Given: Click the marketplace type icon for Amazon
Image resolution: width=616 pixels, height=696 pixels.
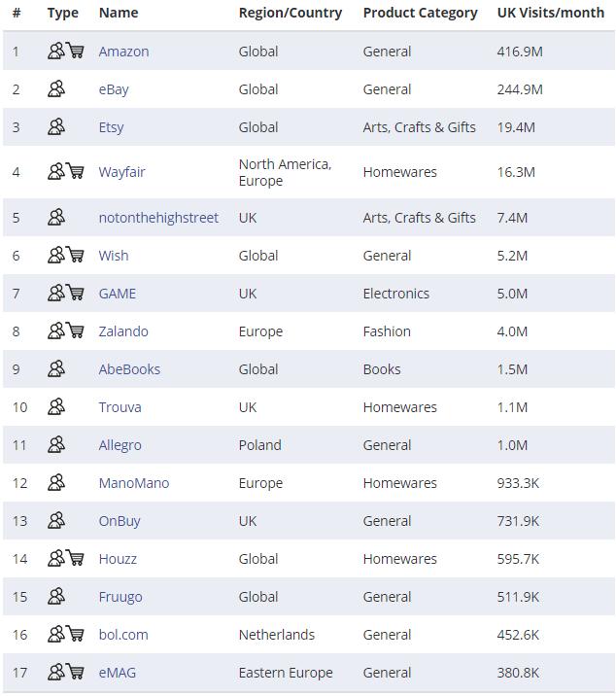Looking at the screenshot, I should tap(65, 52).
